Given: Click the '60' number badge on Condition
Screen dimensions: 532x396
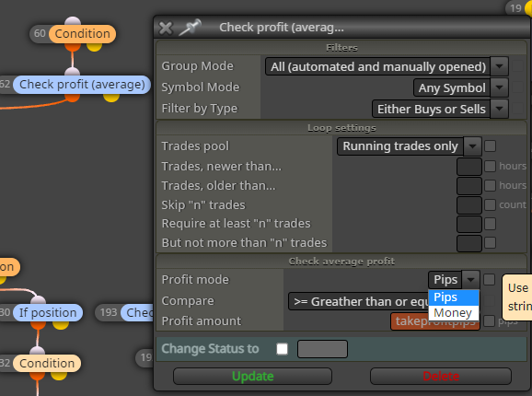Looking at the screenshot, I should tap(40, 33).
